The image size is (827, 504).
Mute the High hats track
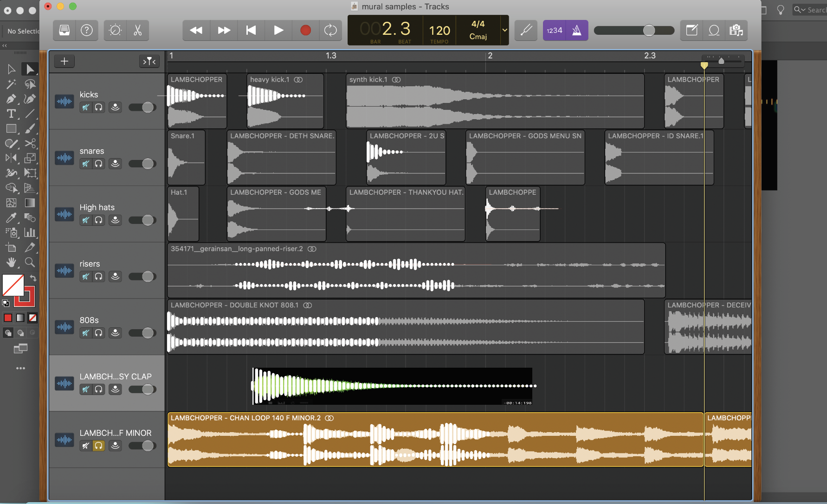click(x=85, y=220)
